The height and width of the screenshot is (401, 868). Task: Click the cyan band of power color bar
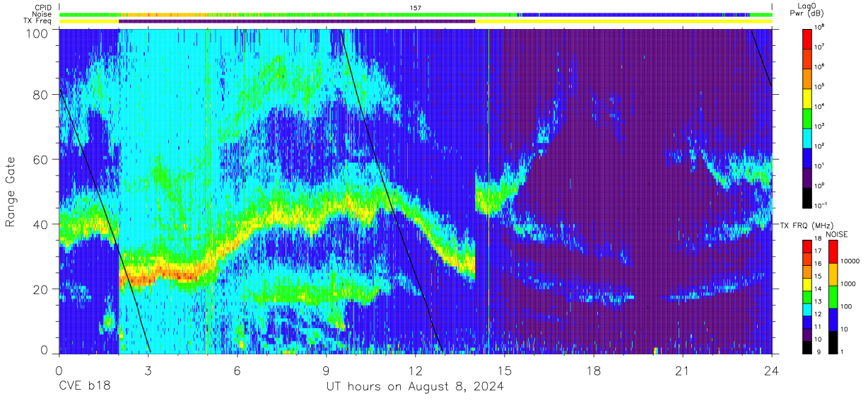[807, 137]
